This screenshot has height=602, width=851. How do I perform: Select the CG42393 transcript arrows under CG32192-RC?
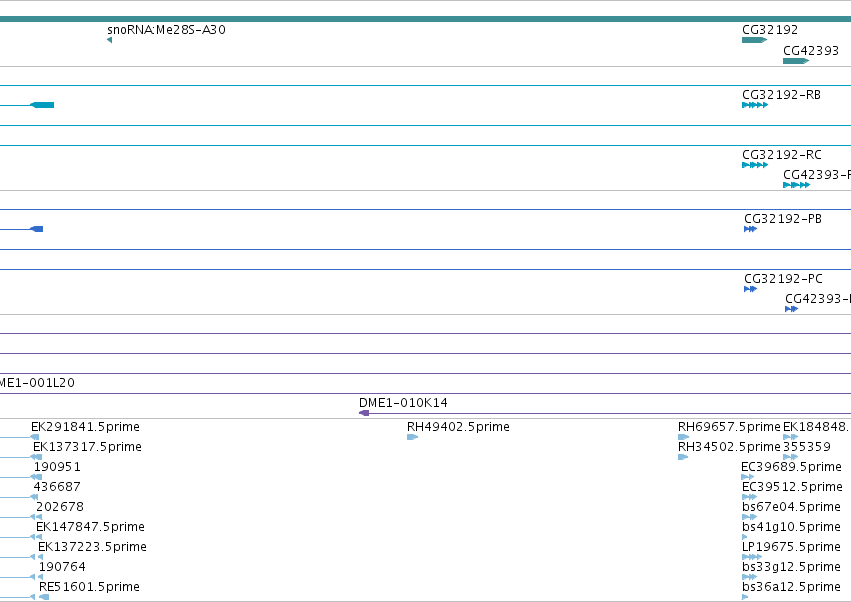[797, 185]
